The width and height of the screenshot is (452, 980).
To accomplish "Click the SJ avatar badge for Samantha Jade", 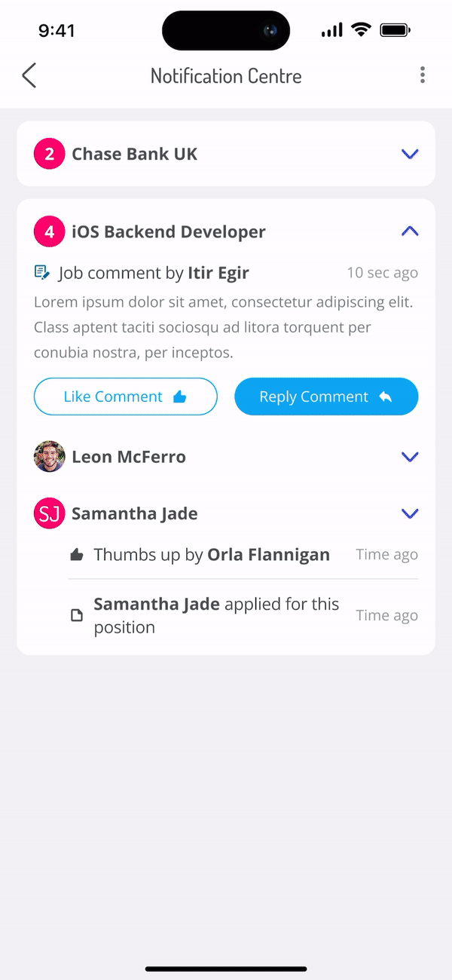I will 49,513.
